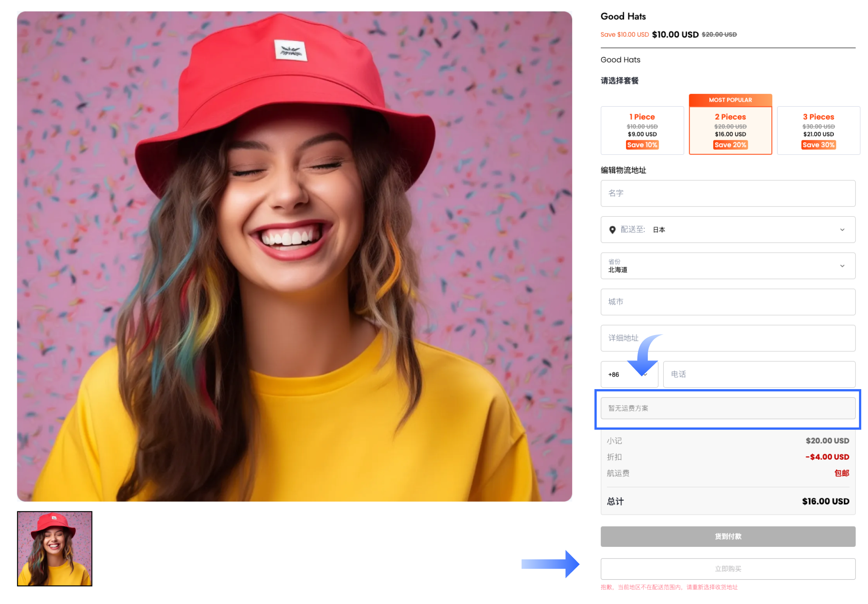Click the 总计 $16.00 USD total value

point(825,501)
